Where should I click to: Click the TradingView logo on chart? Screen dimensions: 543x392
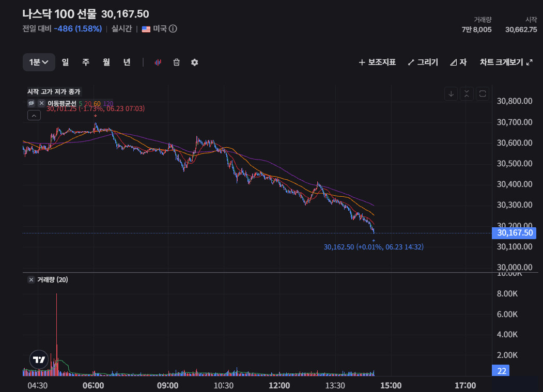coord(39,360)
